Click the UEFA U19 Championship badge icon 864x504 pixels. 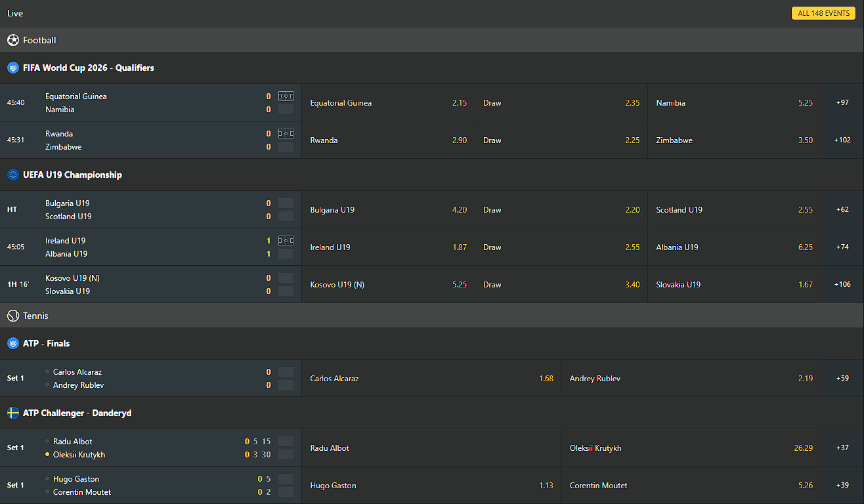(x=12, y=175)
